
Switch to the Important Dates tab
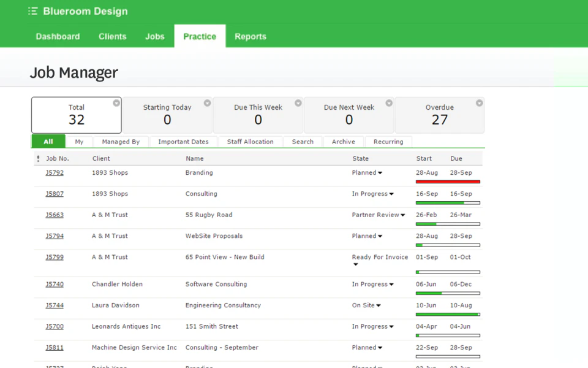point(183,141)
